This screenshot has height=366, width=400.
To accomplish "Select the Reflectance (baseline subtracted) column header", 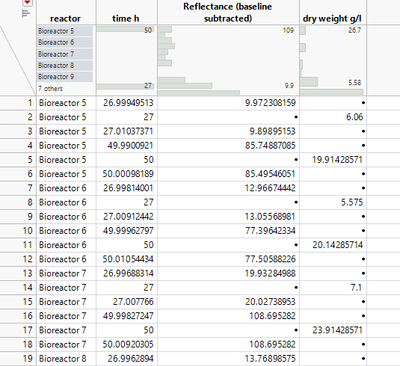I will coord(228,12).
